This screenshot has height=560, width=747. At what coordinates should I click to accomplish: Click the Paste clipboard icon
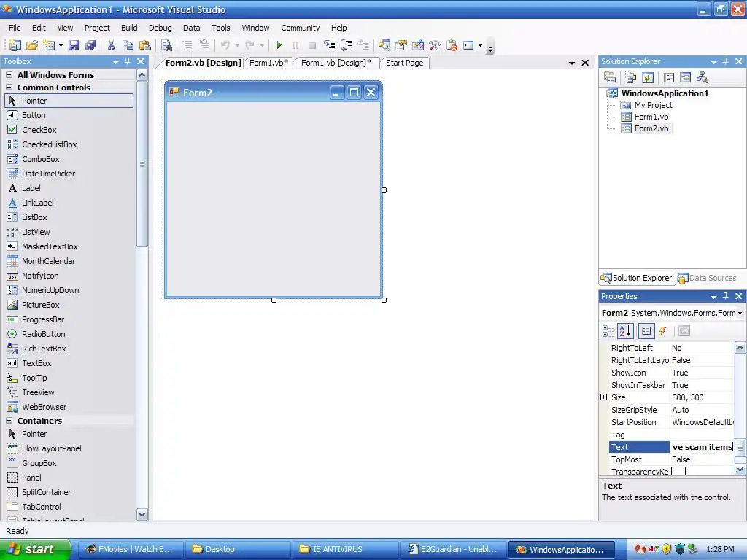click(145, 45)
